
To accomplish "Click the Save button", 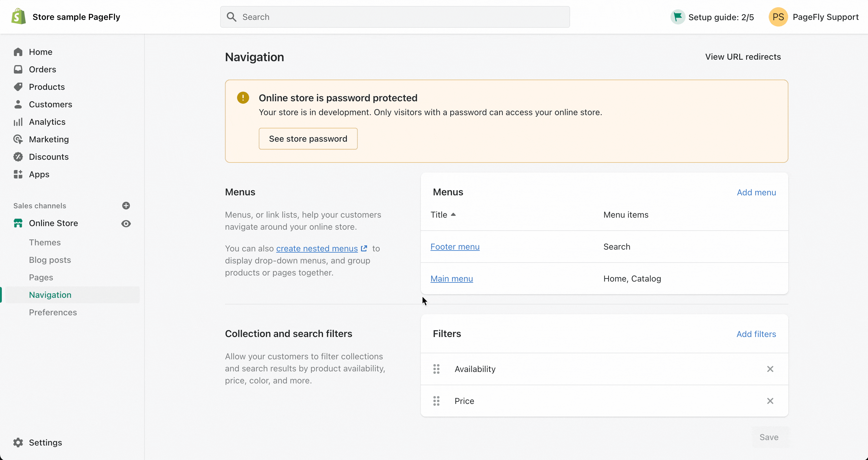I will pyautogui.click(x=769, y=437).
